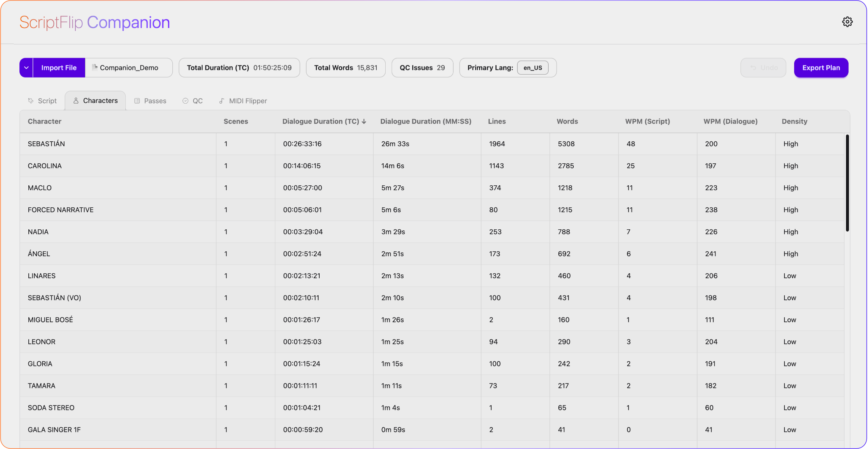
Task: Click the Companion_Demo file icon
Action: [95, 67]
